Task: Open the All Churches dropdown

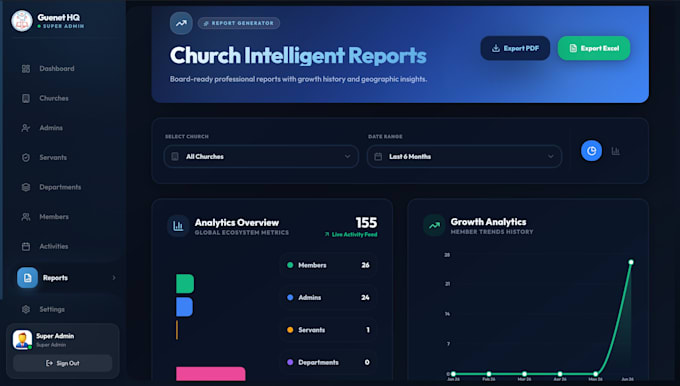Action: pyautogui.click(x=261, y=157)
